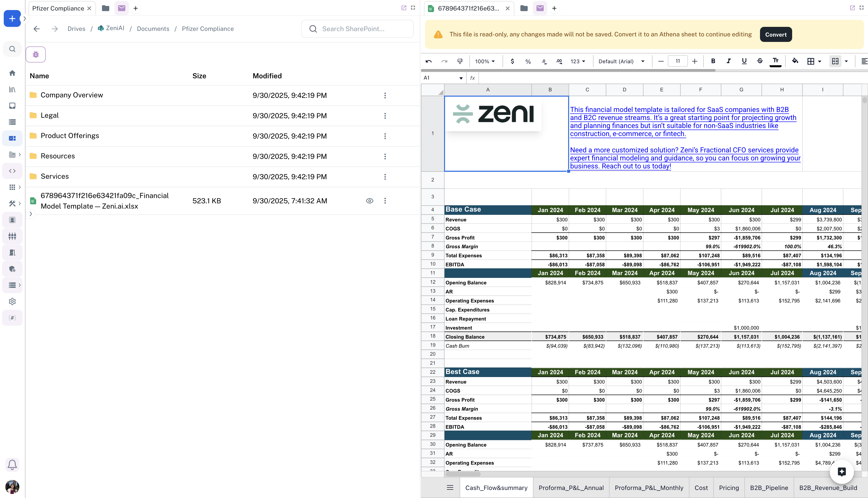868x498 pixels.
Task: Switch to Proforma_P&L_Annual sheet tab
Action: click(x=571, y=488)
